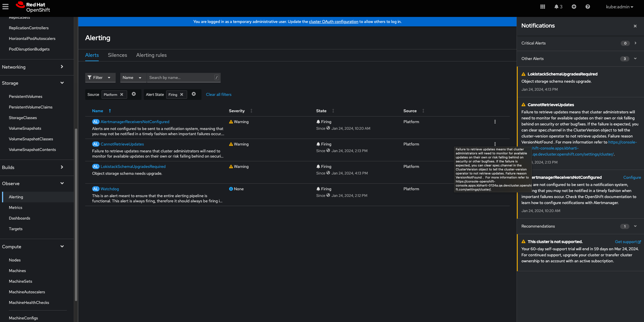Viewport: 644px width, 322px height.
Task: Remove the Firing alert state chip
Action: 182,94
